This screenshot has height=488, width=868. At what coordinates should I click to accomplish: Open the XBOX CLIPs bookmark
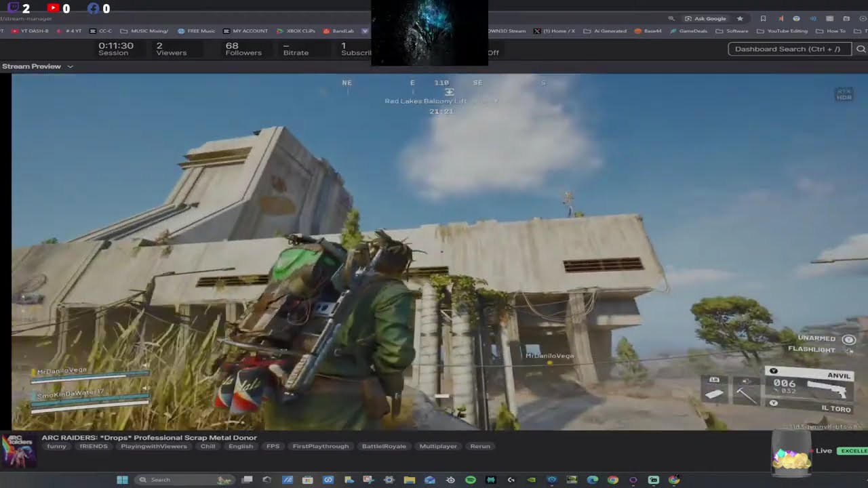click(x=296, y=31)
